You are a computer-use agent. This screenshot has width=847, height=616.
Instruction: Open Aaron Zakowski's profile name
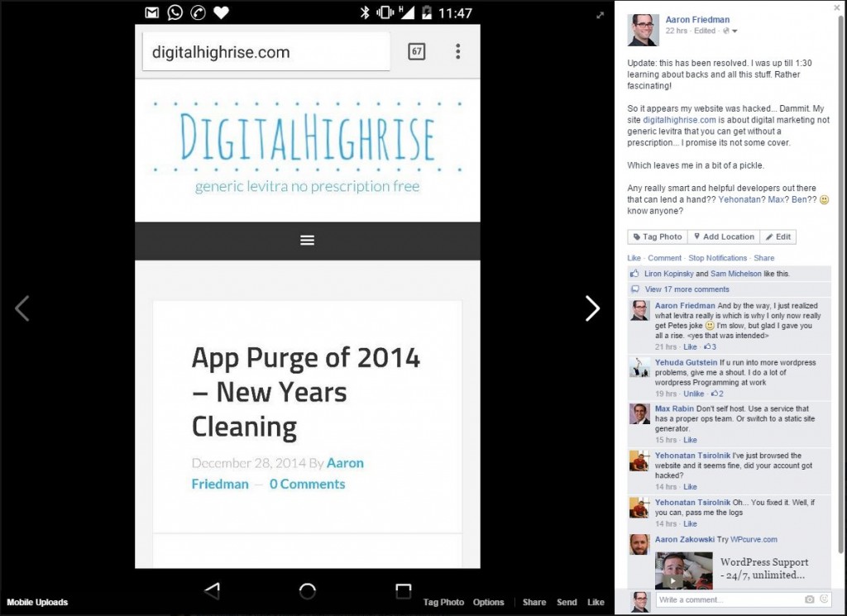pyautogui.click(x=684, y=539)
